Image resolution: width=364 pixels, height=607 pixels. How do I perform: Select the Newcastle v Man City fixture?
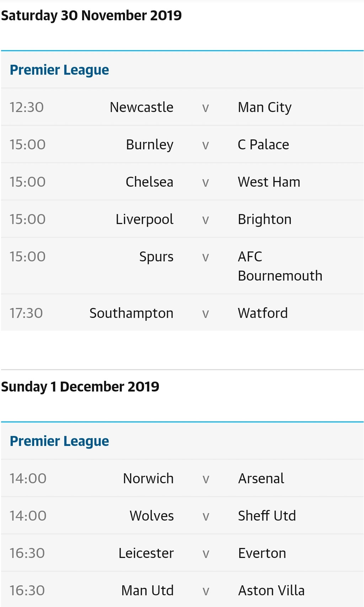point(182,107)
